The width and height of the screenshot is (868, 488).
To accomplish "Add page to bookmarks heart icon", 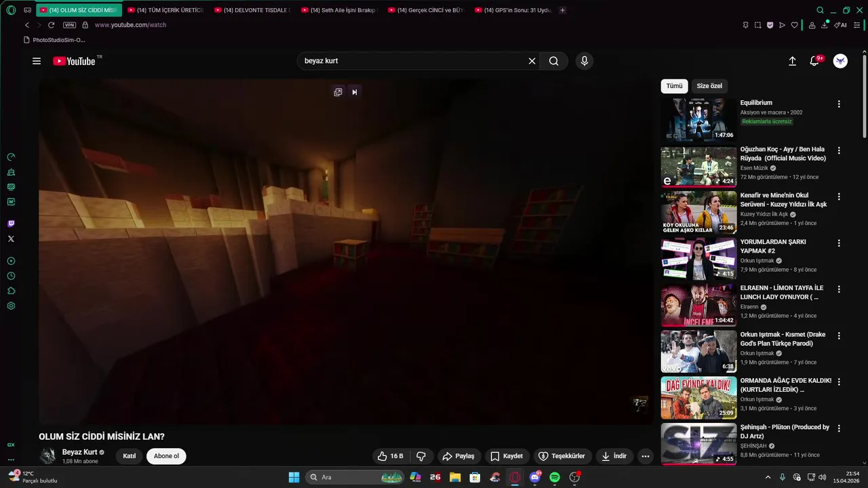I will pyautogui.click(x=794, y=25).
